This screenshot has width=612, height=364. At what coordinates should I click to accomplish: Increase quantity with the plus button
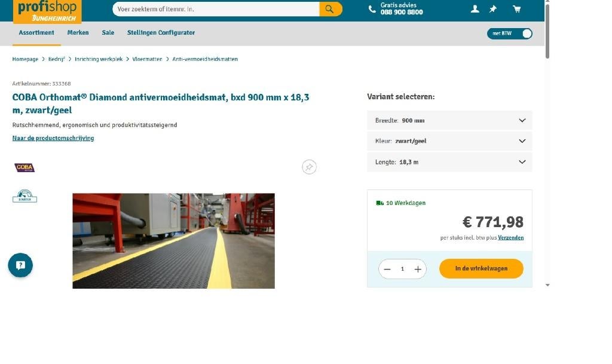pos(418,269)
